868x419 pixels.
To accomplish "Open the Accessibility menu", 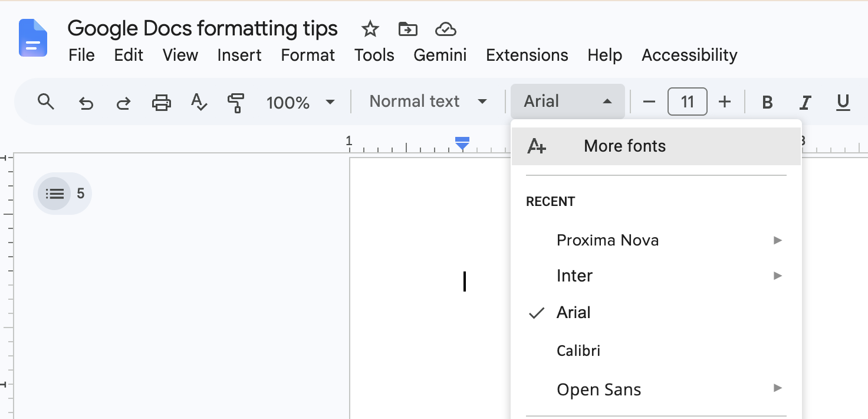I will (x=689, y=55).
